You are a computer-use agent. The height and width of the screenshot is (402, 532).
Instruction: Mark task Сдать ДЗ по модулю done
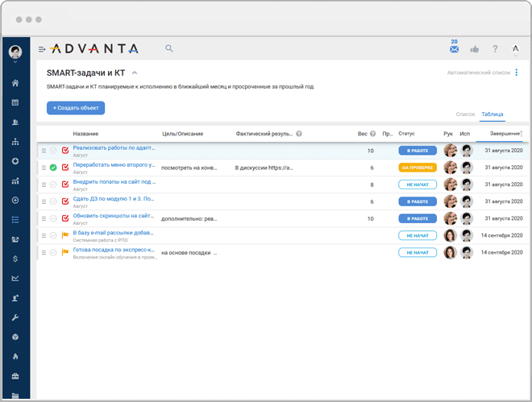point(53,201)
